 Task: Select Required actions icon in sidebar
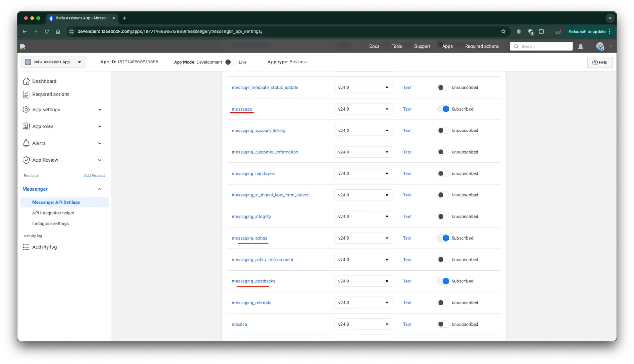click(x=26, y=94)
